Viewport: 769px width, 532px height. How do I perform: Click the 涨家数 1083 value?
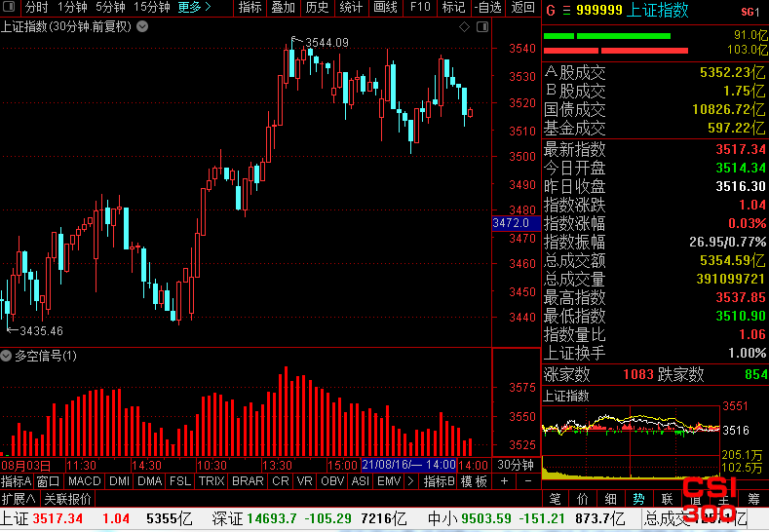click(x=638, y=374)
